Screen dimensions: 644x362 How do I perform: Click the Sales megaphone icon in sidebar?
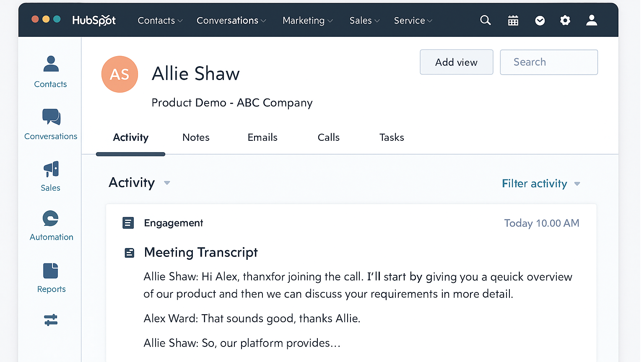pos(50,169)
